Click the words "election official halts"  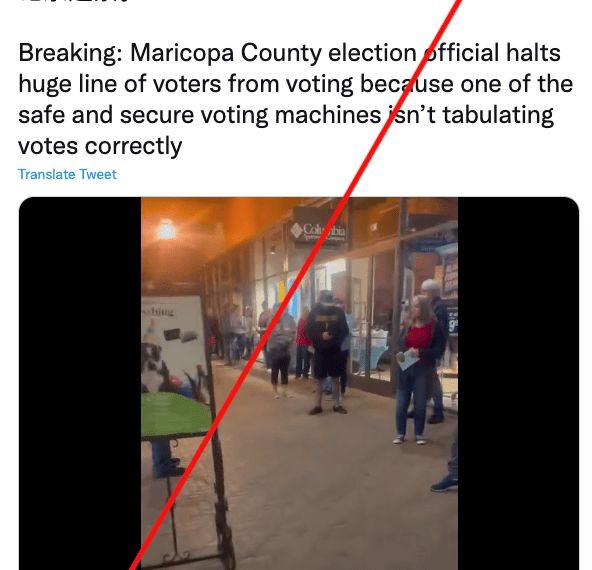click(444, 53)
